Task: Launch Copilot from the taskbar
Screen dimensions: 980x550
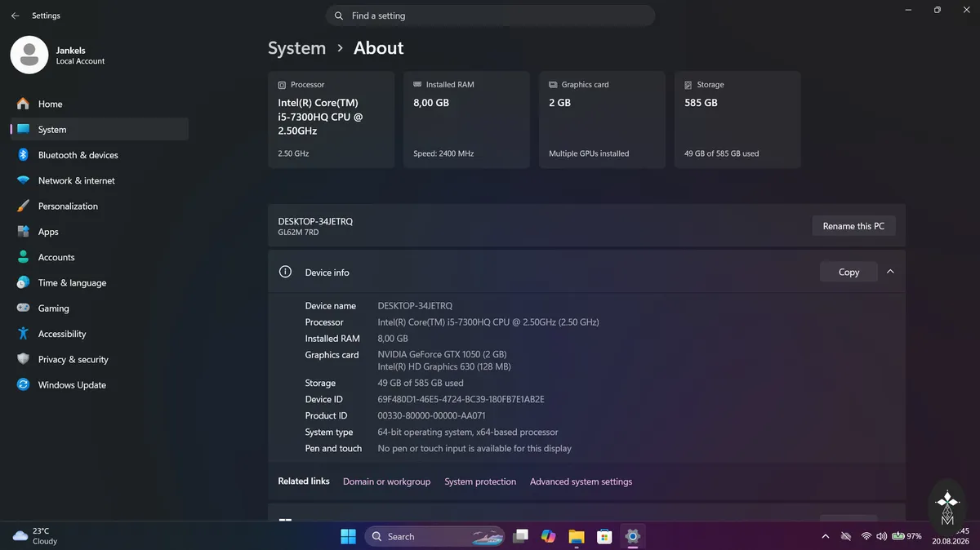Action: pyautogui.click(x=548, y=536)
